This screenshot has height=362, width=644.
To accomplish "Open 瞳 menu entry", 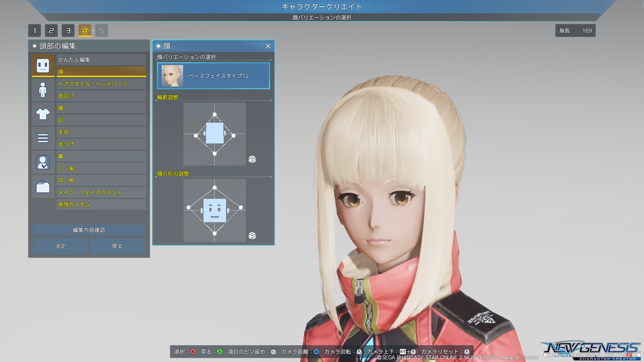I will [101, 108].
